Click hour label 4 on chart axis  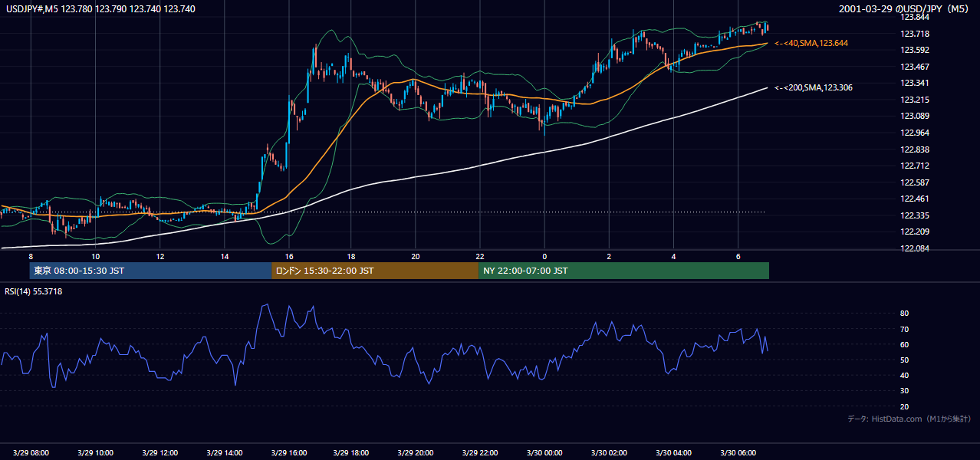point(673,256)
